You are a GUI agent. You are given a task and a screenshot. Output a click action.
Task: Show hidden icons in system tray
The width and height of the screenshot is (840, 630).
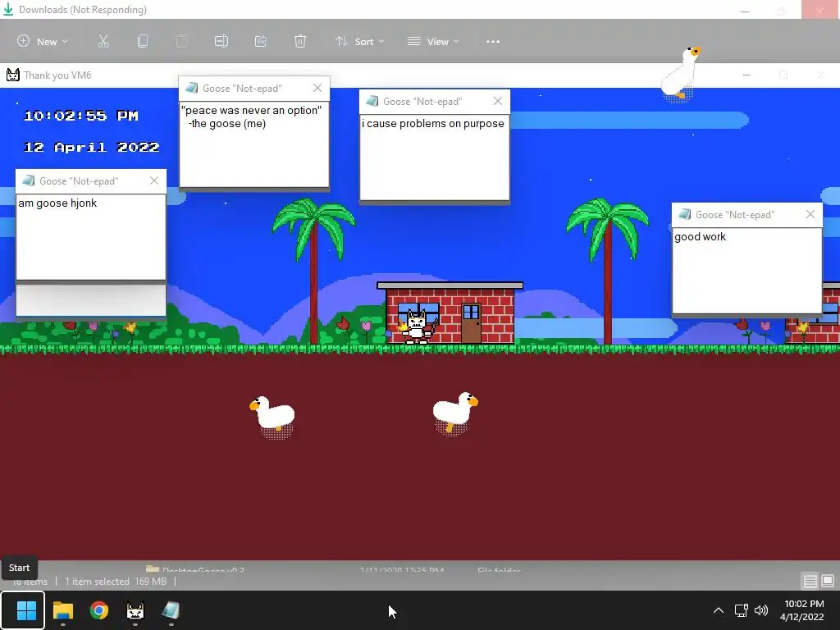click(719, 610)
